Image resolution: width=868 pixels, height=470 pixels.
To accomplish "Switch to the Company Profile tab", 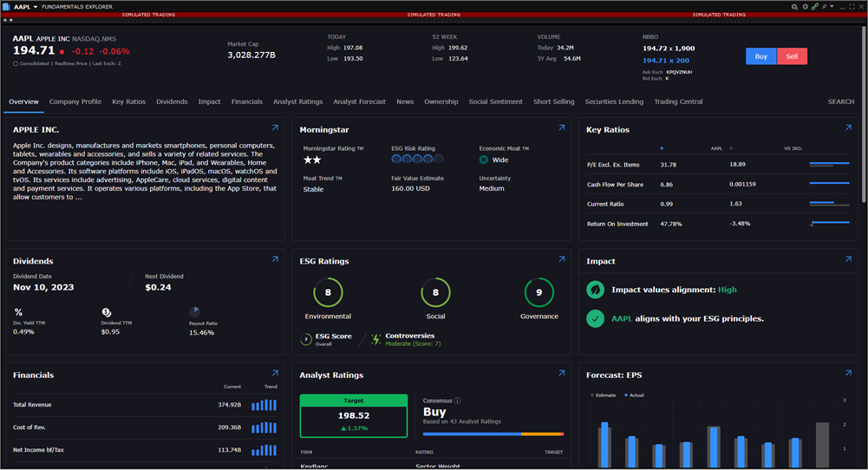I will pyautogui.click(x=75, y=101).
